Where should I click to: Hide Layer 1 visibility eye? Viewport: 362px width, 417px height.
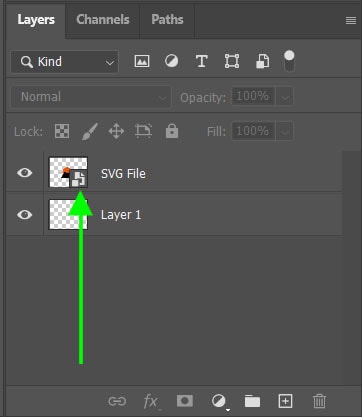point(25,215)
